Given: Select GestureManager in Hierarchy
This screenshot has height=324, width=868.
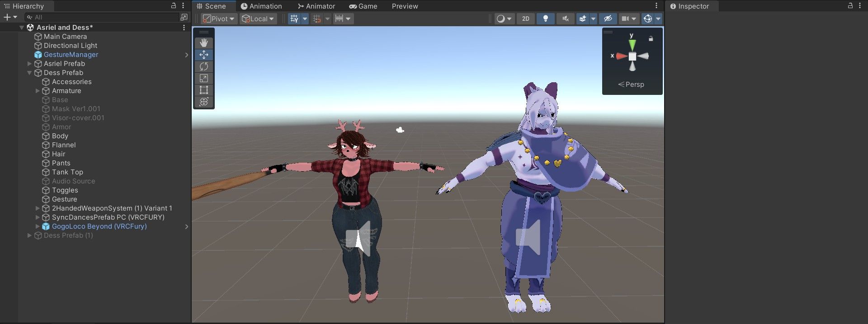Looking at the screenshot, I should point(71,55).
